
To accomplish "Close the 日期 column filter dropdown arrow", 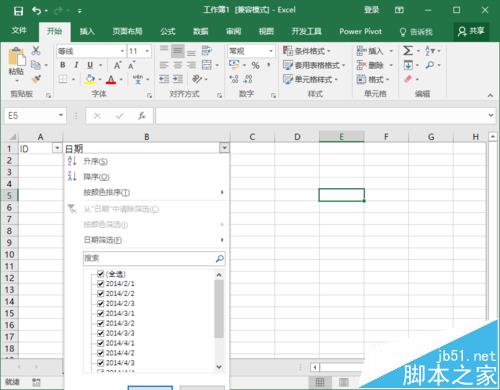I will pos(224,148).
